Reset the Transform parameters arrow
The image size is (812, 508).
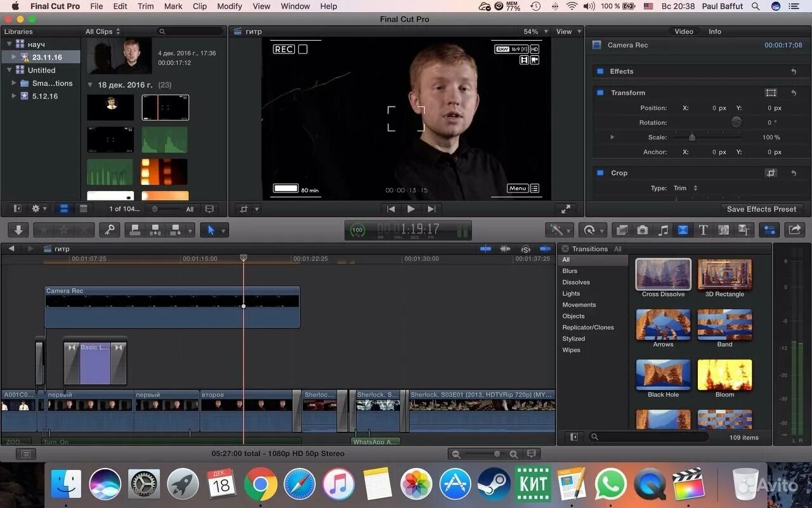pos(794,93)
